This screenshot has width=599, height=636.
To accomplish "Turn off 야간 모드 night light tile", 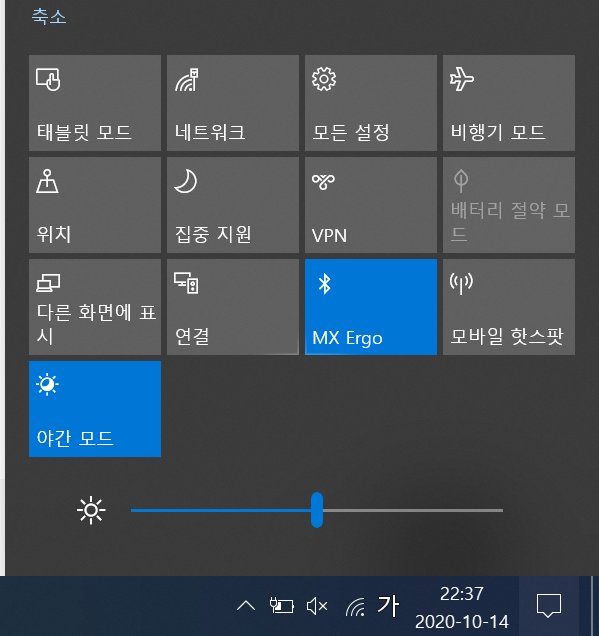I will (x=95, y=409).
